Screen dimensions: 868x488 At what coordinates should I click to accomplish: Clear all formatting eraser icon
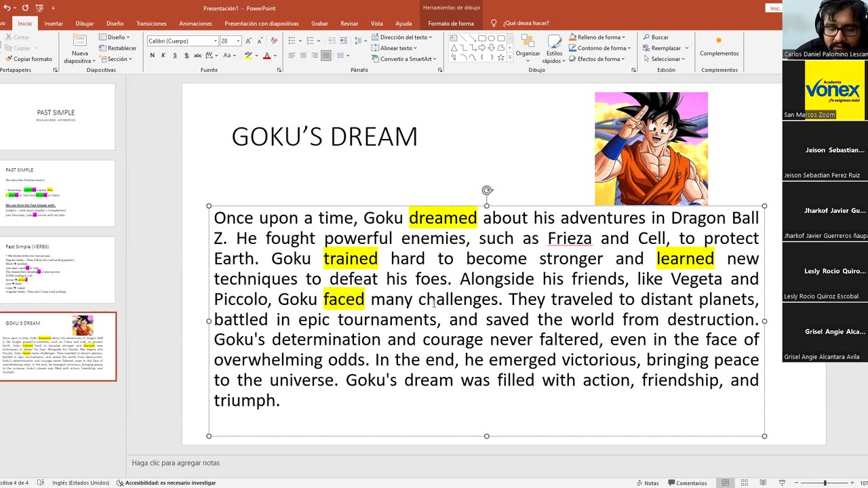tap(275, 41)
